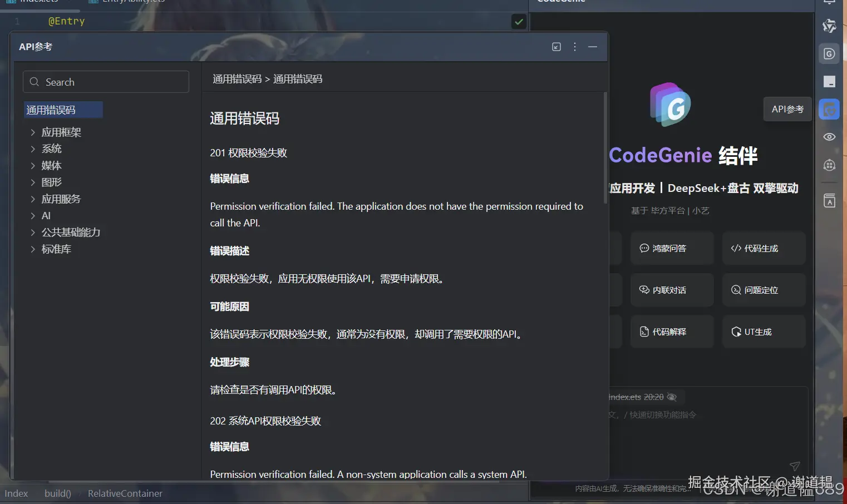Click inside the Search input field

coord(106,82)
